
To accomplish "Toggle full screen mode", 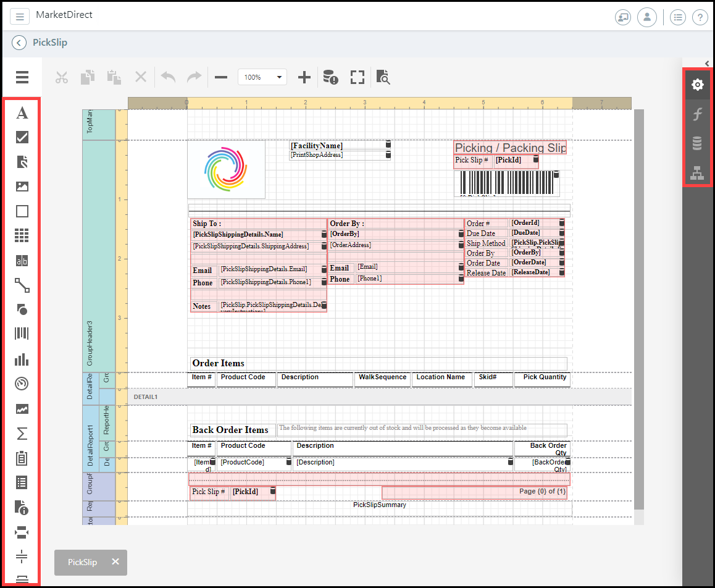I will tap(357, 77).
